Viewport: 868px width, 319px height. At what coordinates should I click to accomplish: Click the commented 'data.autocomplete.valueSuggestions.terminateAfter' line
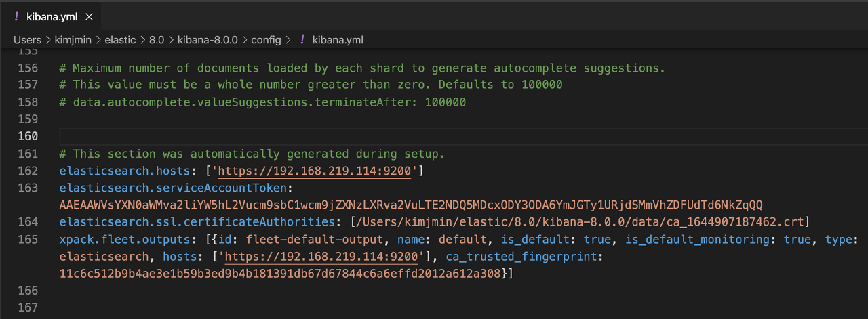[262, 102]
